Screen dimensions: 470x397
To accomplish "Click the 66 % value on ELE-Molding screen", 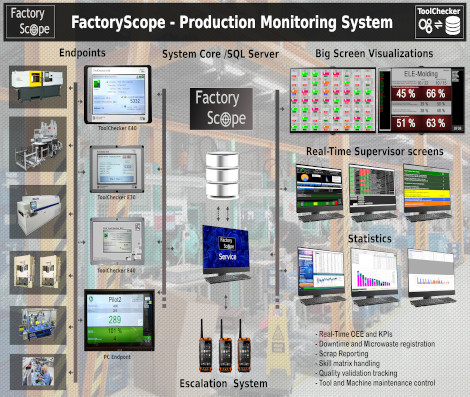I will [x=435, y=94].
